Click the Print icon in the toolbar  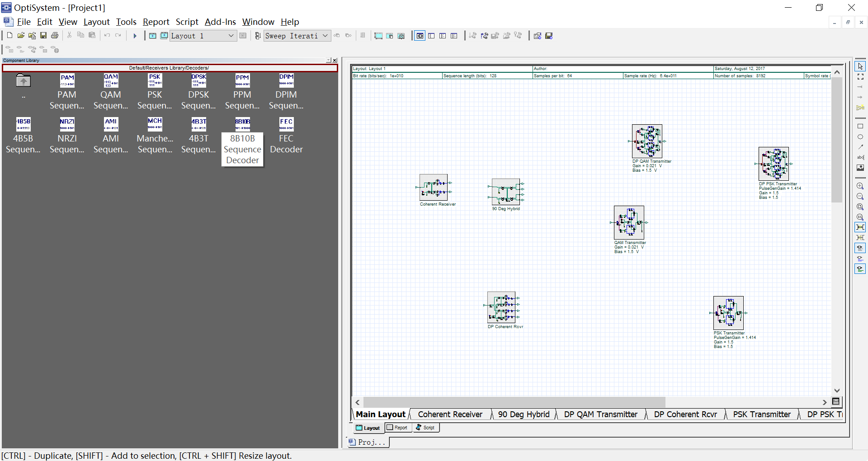[x=55, y=35]
